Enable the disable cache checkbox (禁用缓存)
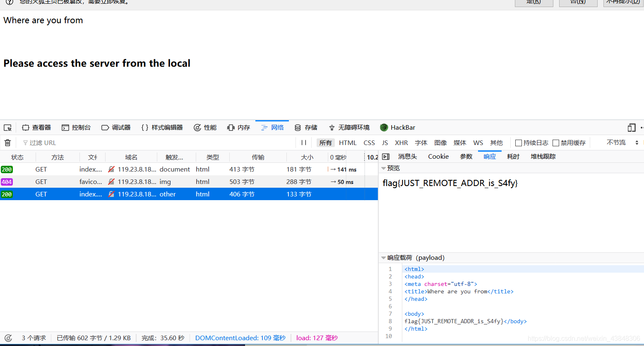This screenshot has width=644, height=346. point(556,143)
